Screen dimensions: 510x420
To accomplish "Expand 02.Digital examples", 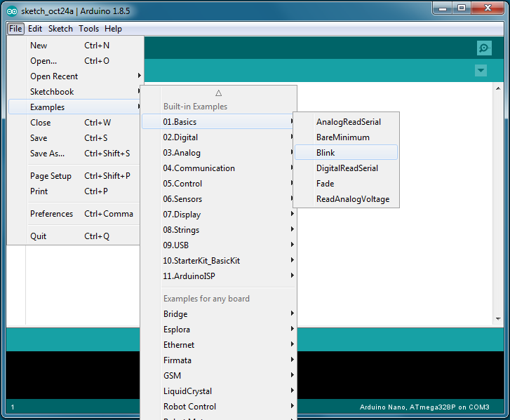I will coord(219,137).
